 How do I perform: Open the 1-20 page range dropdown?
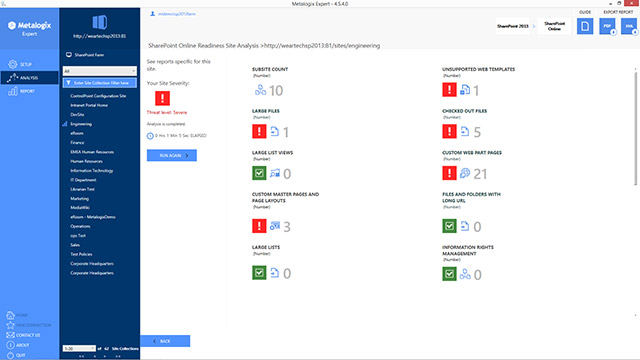(79, 349)
